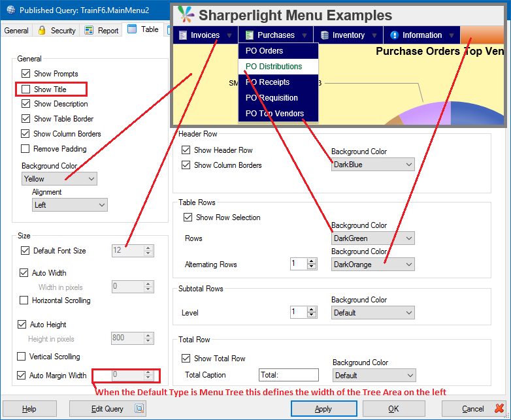Open Subtotal Rows background color dropdown
The image size is (511, 420).
pos(373,312)
